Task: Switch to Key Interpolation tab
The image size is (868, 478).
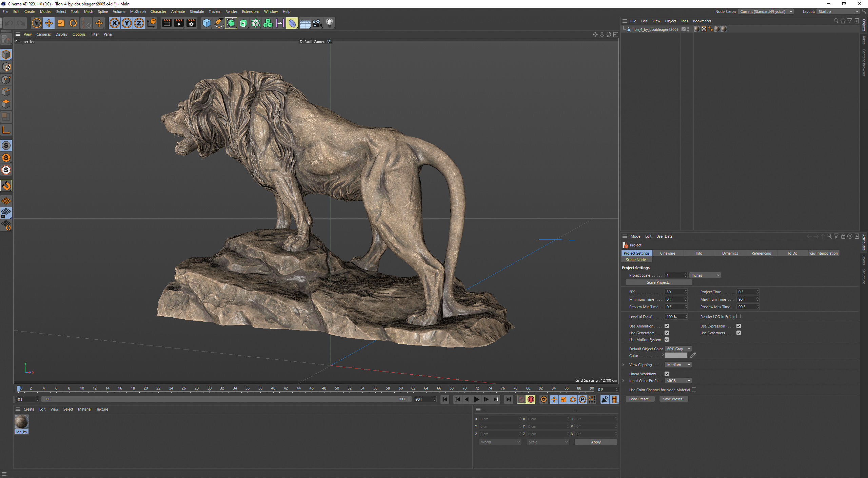Action: tap(824, 253)
